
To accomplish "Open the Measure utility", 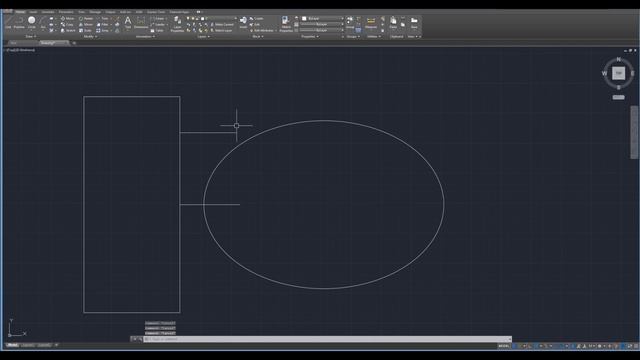I will [x=371, y=22].
